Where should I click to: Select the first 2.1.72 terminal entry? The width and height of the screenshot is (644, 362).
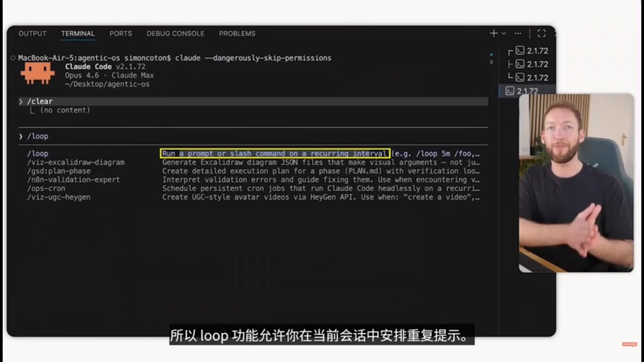tap(532, 51)
